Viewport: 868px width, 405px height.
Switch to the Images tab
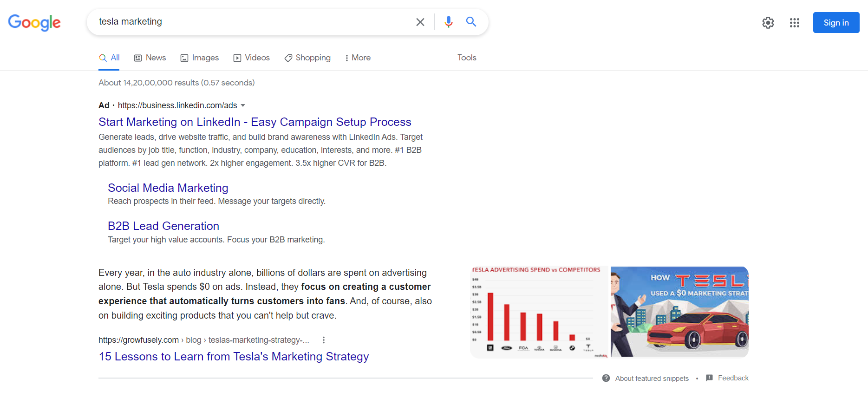(200, 58)
